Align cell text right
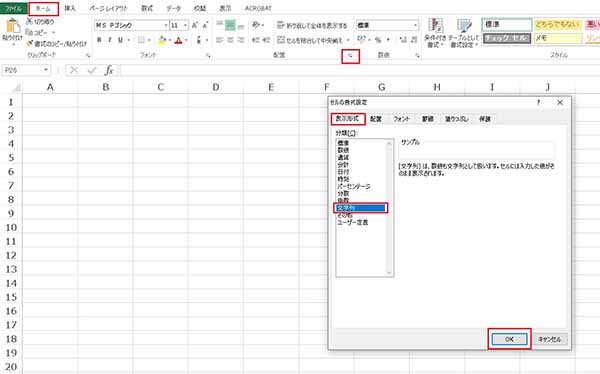600x374 pixels. [x=241, y=40]
